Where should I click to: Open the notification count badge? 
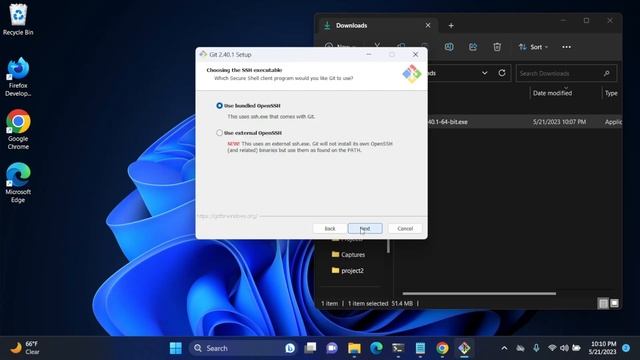(x=626, y=348)
